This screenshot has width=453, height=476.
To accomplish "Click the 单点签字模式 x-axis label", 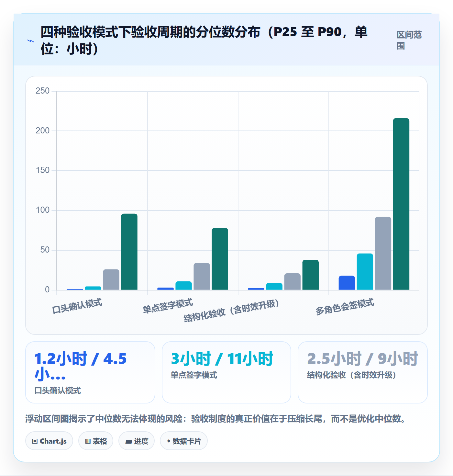I will [168, 306].
